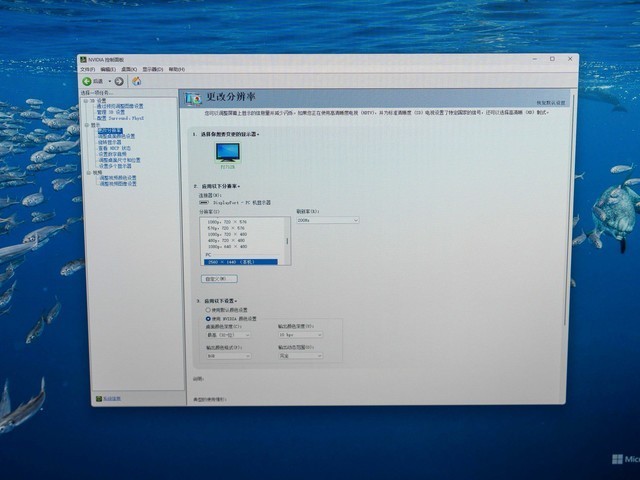
Task: Open 调整视频颜色设置 in the tree
Action: point(118,178)
